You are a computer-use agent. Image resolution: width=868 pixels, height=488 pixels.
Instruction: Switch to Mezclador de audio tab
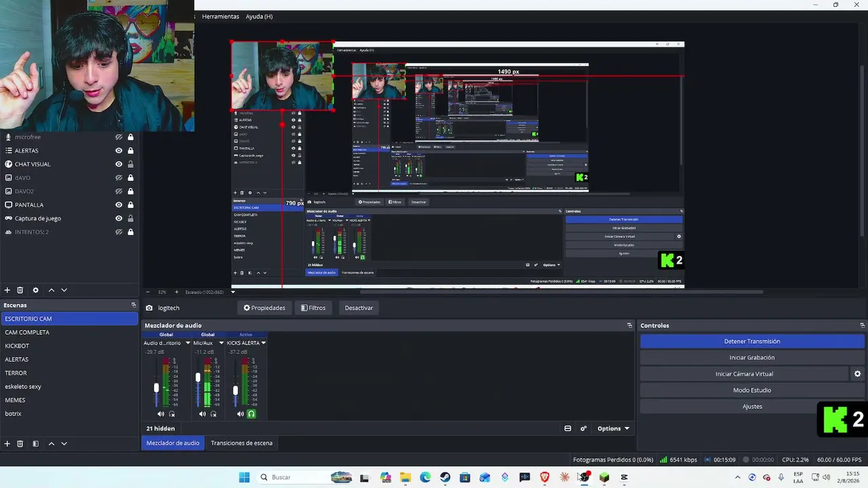[173, 443]
